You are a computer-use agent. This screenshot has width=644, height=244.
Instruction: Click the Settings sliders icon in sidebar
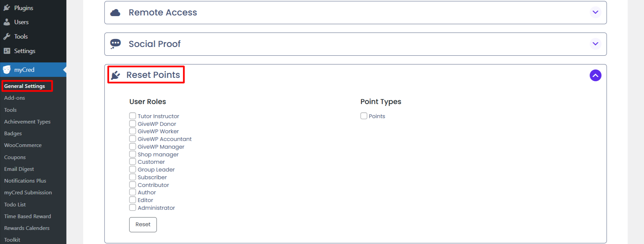coord(7,51)
